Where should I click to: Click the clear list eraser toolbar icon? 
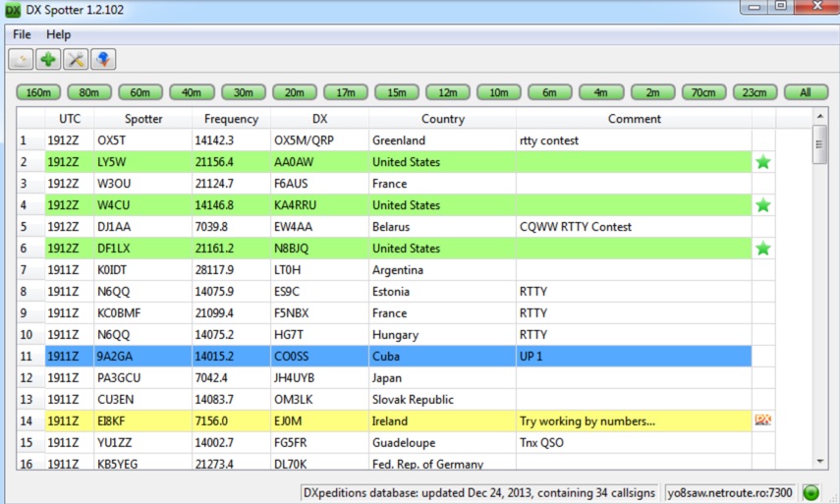(x=21, y=60)
